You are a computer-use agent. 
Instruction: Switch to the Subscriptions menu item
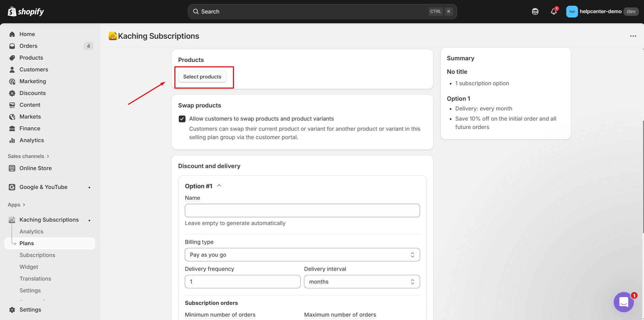[x=37, y=255]
